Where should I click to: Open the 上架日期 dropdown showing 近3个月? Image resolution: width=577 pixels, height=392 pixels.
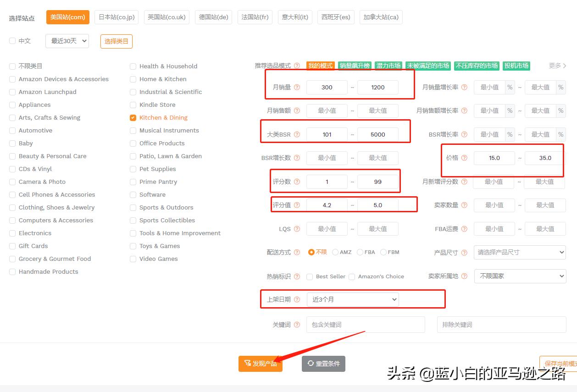(x=352, y=299)
